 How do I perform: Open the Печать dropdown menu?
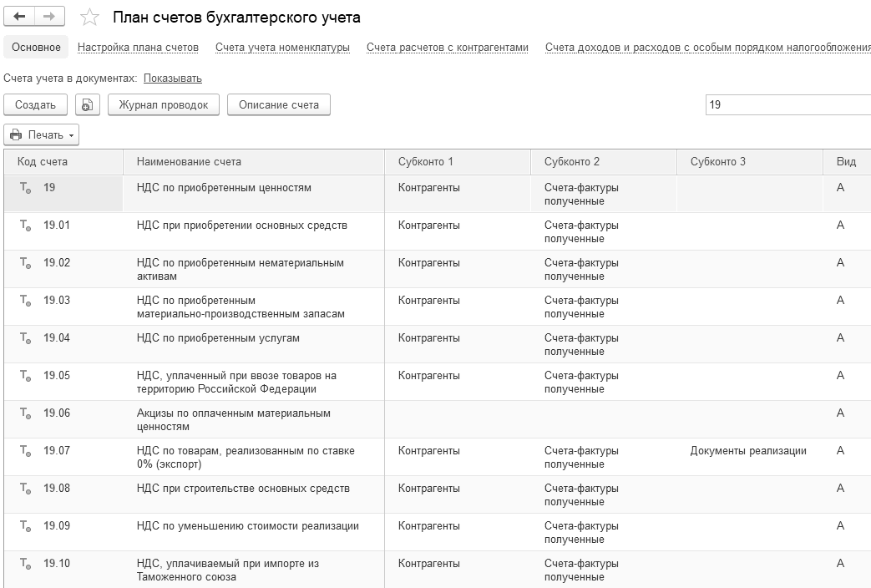42,134
